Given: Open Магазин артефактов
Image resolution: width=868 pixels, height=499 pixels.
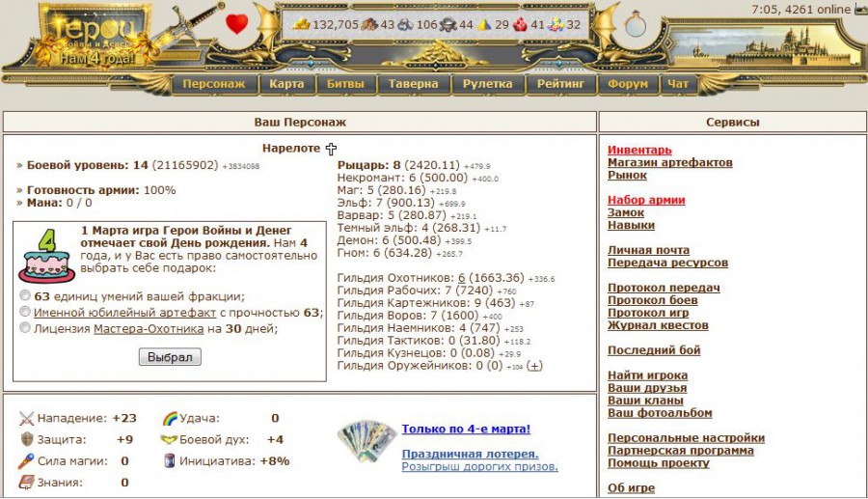Looking at the screenshot, I should click(x=670, y=162).
